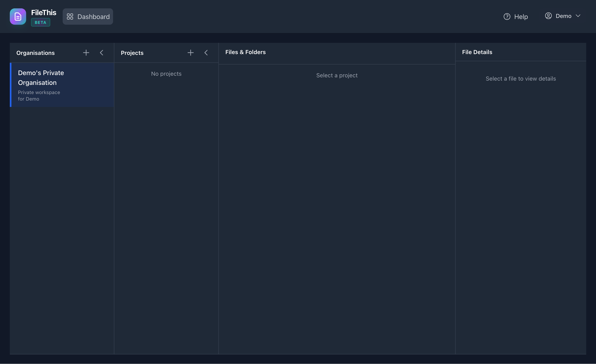Switch to the Dashboard view
596x364 pixels.
pyautogui.click(x=88, y=17)
